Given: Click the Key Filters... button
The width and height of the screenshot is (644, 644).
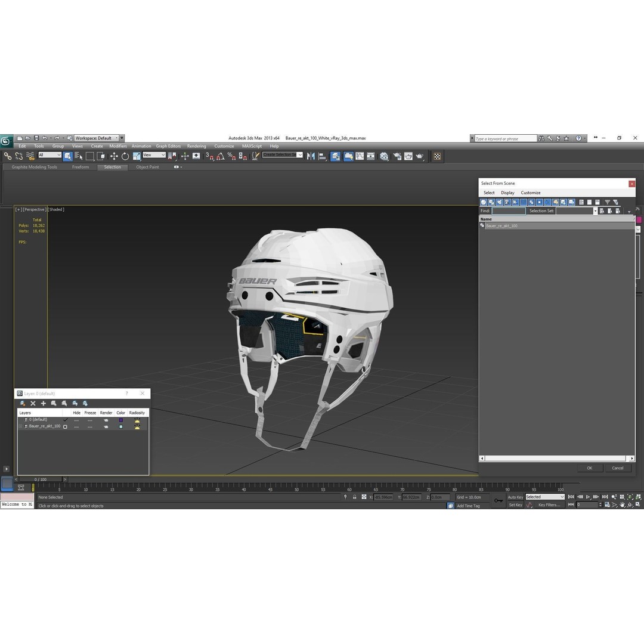Looking at the screenshot, I should 549,505.
